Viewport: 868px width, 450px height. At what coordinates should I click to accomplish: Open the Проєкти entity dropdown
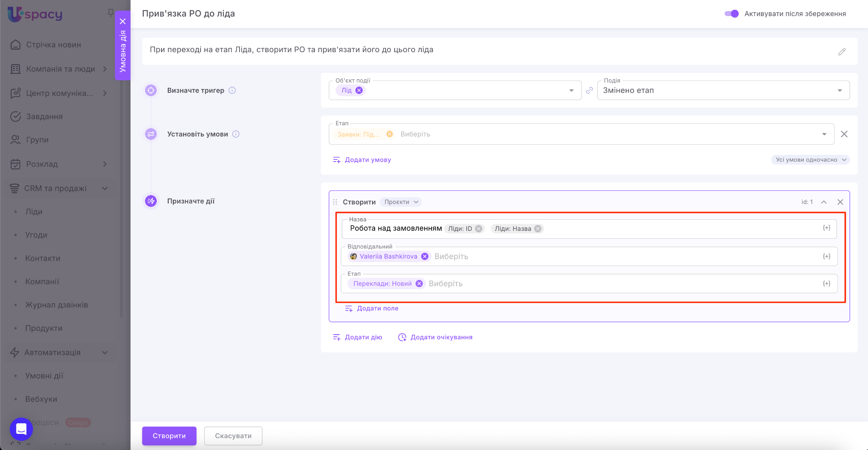pyautogui.click(x=401, y=202)
